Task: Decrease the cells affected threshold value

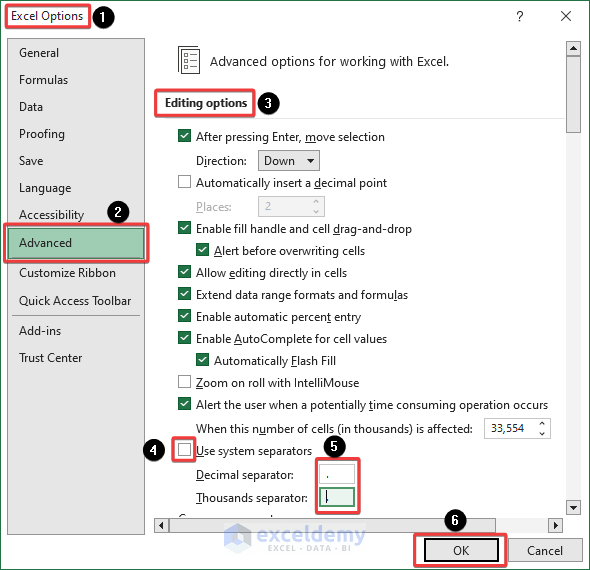Action: coord(542,433)
